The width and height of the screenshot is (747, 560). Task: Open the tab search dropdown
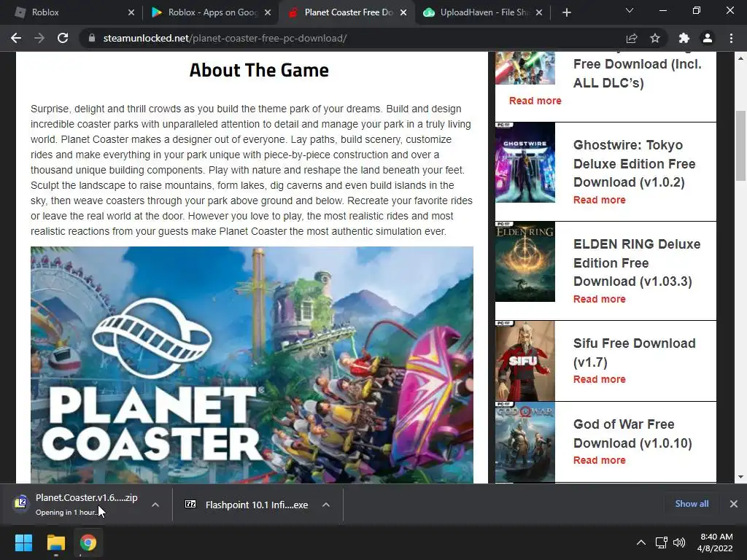630,10
